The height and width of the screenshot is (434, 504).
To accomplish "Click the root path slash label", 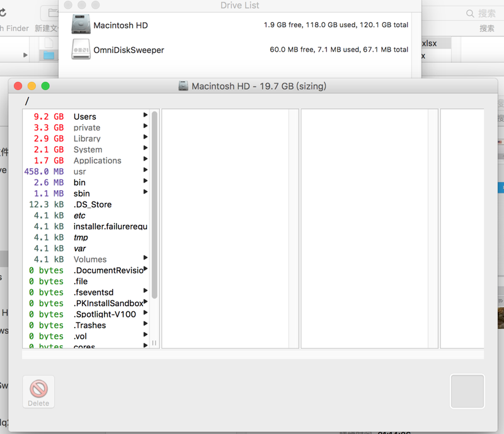I will tap(27, 101).
